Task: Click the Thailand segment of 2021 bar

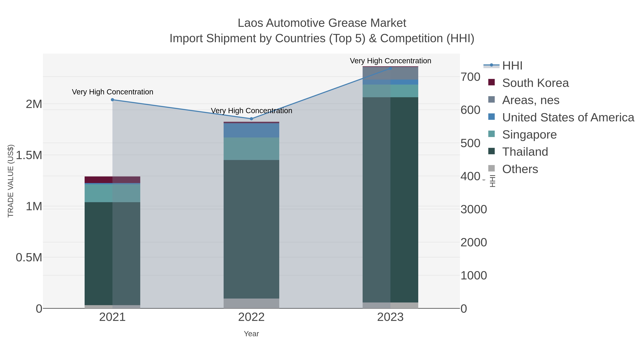Action: click(x=113, y=254)
